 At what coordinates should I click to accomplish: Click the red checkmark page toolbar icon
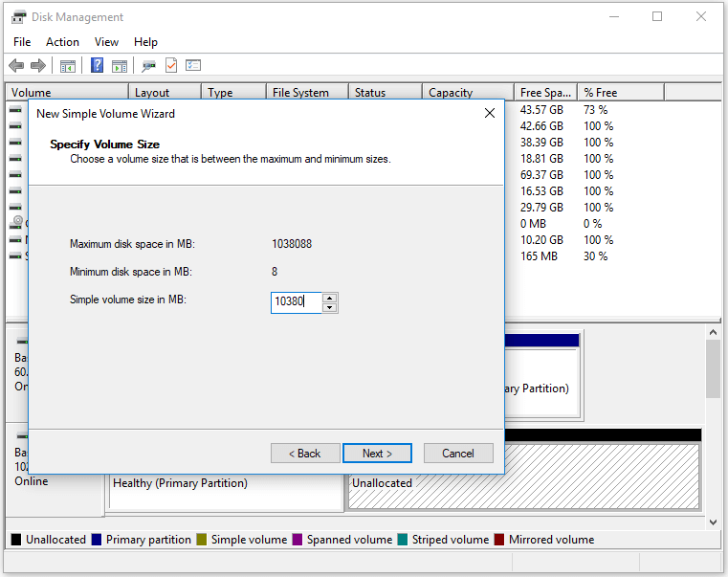(171, 66)
